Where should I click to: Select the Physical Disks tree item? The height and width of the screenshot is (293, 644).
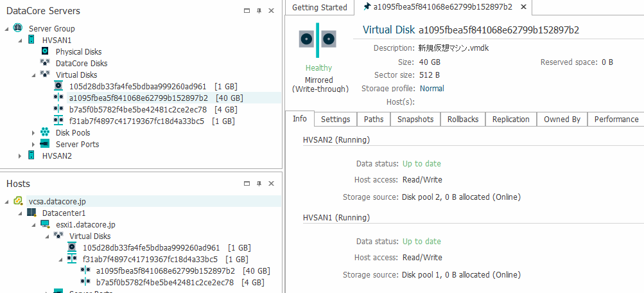tap(78, 52)
